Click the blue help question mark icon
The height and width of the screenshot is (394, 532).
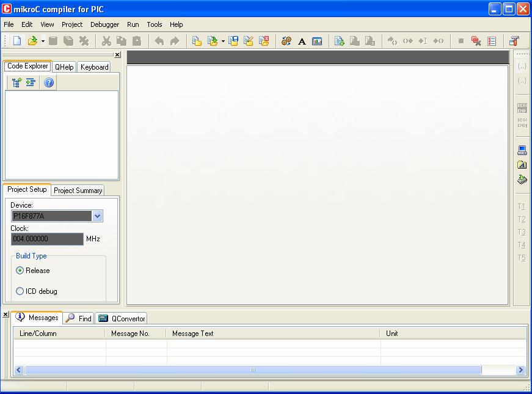[49, 82]
